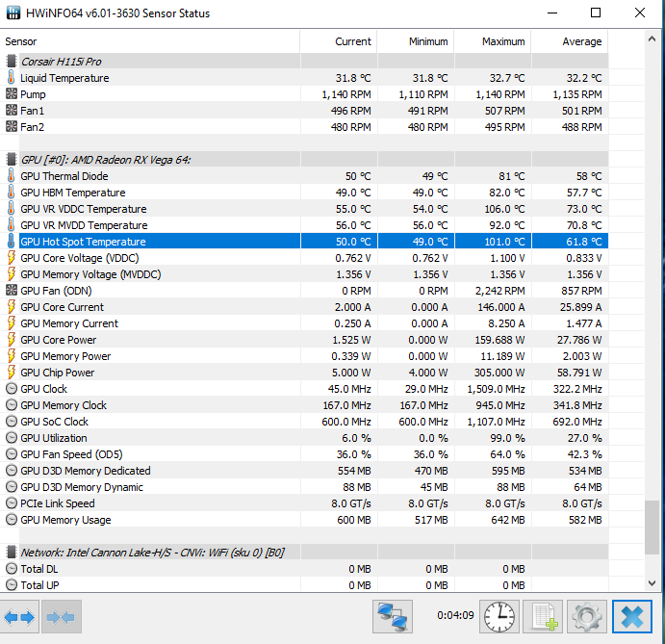Click lightning icon of GPU Chip Power
This screenshot has width=665, height=644.
coord(11,373)
